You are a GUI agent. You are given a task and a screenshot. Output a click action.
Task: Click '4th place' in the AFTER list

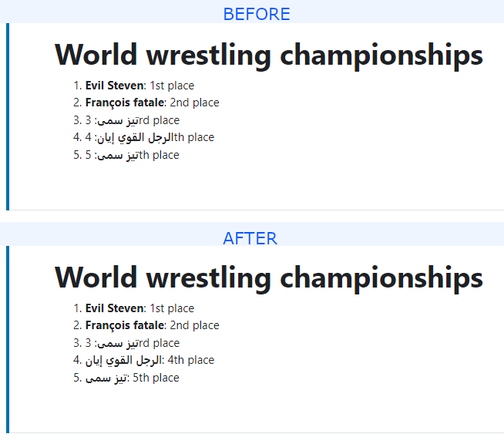pos(190,360)
